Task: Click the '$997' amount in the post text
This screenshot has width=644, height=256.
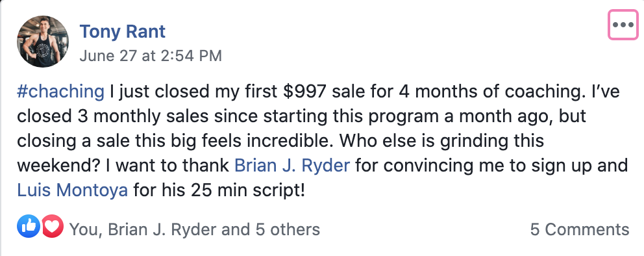Action: (x=305, y=92)
